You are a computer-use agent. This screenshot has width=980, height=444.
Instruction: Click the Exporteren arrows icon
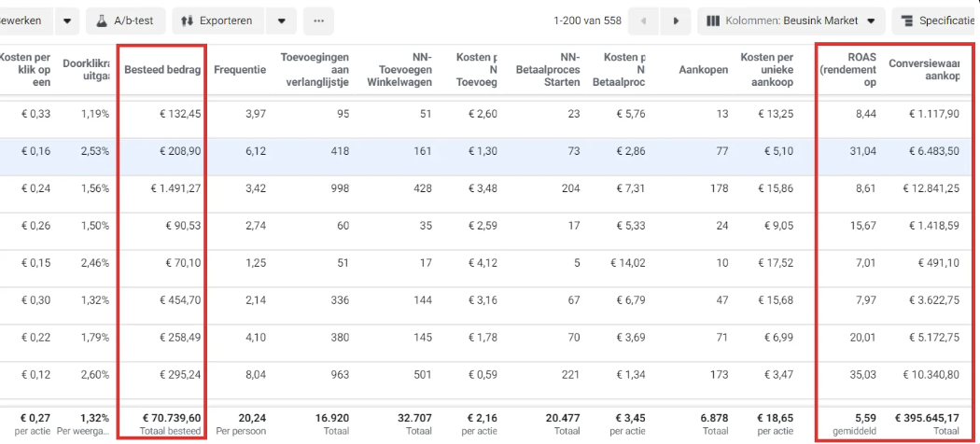click(187, 21)
